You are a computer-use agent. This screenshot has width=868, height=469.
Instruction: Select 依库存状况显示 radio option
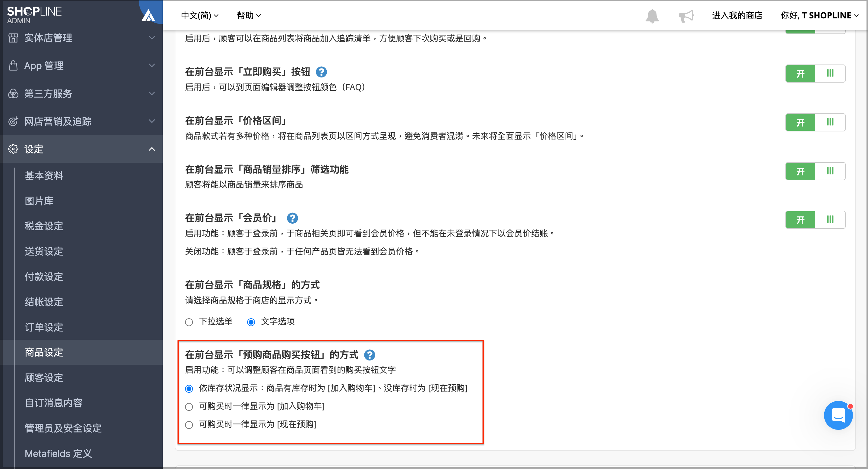click(189, 389)
